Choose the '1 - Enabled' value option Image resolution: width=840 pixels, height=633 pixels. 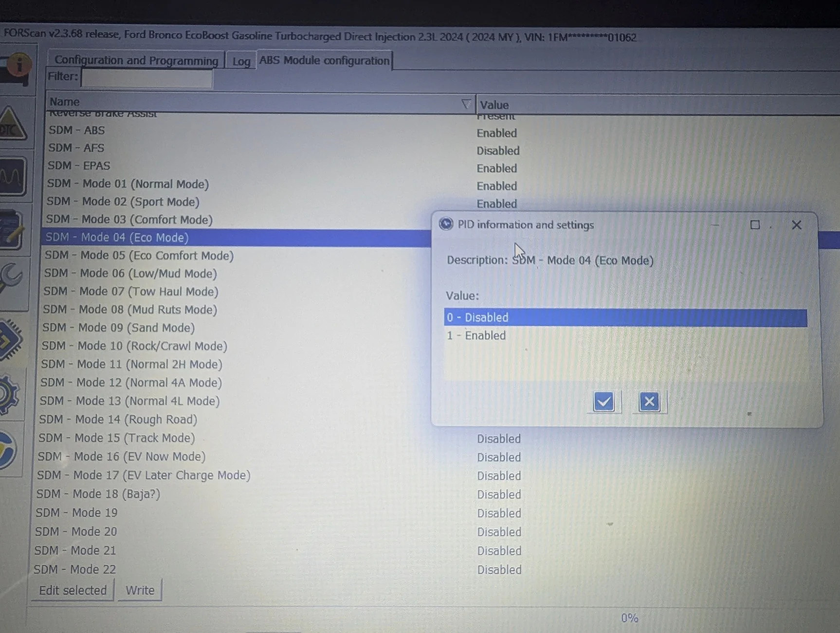point(625,335)
